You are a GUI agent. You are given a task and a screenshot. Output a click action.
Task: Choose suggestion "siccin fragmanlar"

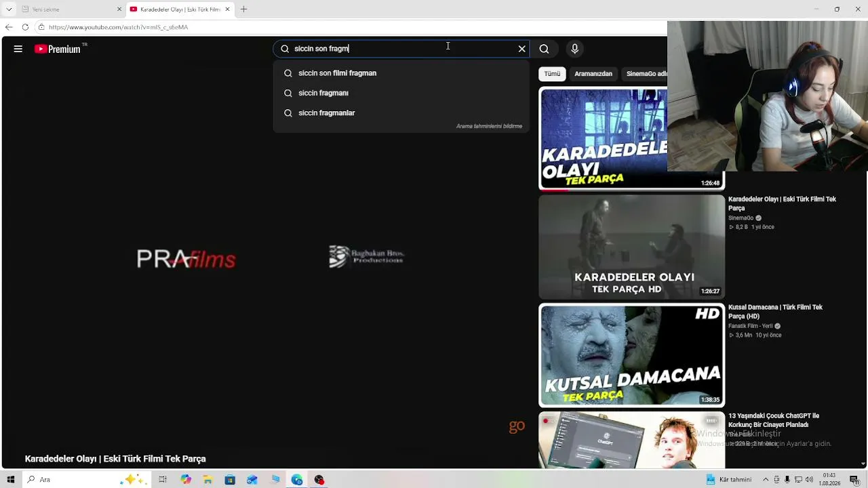pos(401,113)
